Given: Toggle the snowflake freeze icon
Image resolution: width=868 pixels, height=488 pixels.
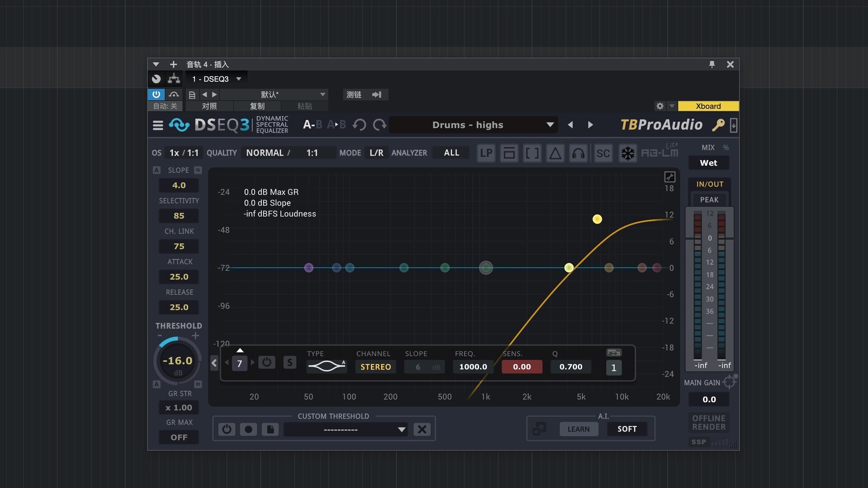Looking at the screenshot, I should pos(627,153).
